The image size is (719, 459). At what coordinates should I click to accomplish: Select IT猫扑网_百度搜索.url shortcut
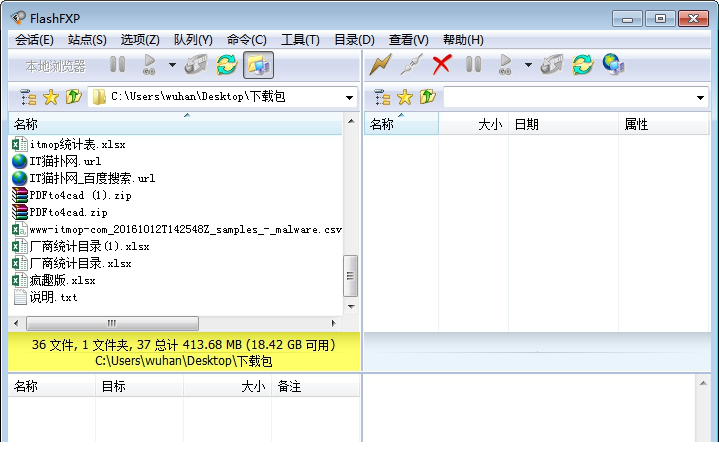tap(83, 178)
